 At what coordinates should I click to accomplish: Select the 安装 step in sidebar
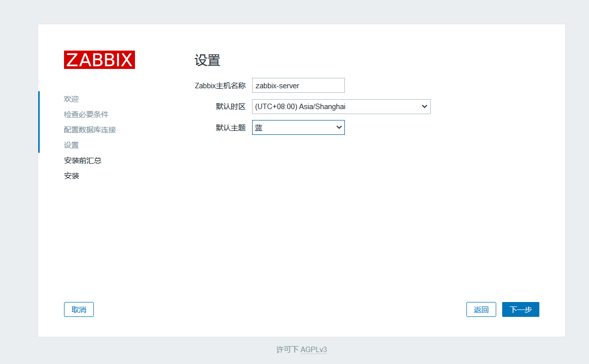point(71,176)
